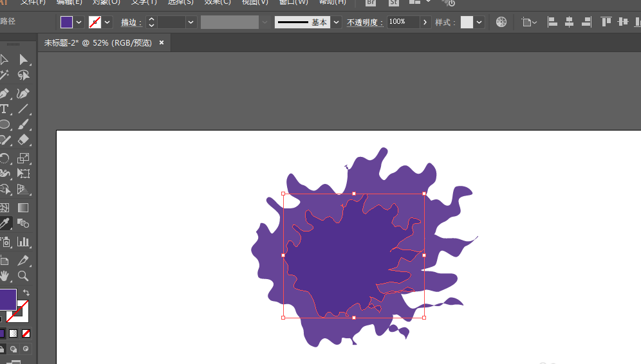The height and width of the screenshot is (364, 641).
Task: Set paint mode to Gradient
Action: [14, 334]
